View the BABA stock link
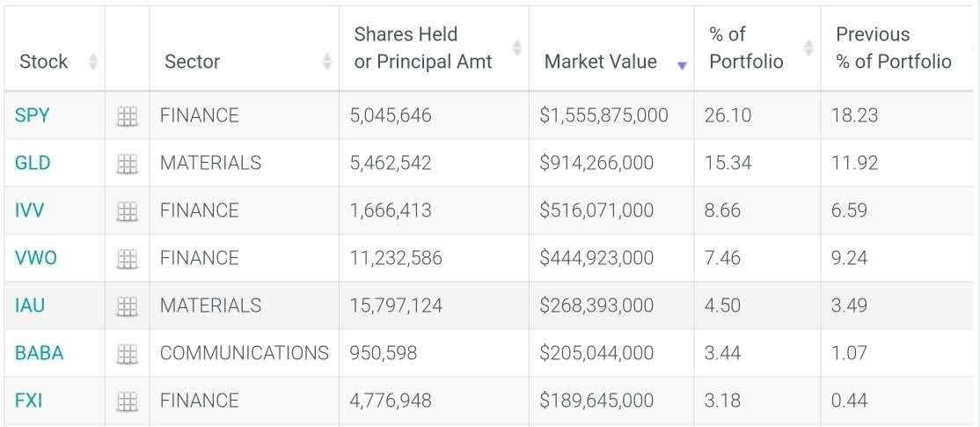 coord(39,353)
